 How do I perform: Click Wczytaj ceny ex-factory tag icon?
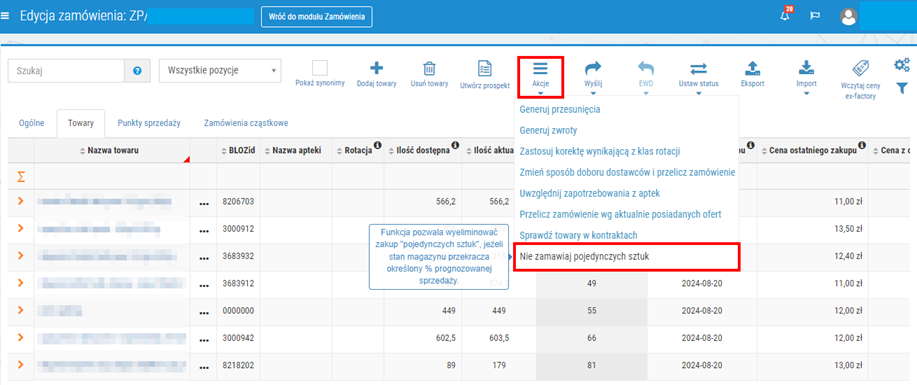click(x=860, y=68)
